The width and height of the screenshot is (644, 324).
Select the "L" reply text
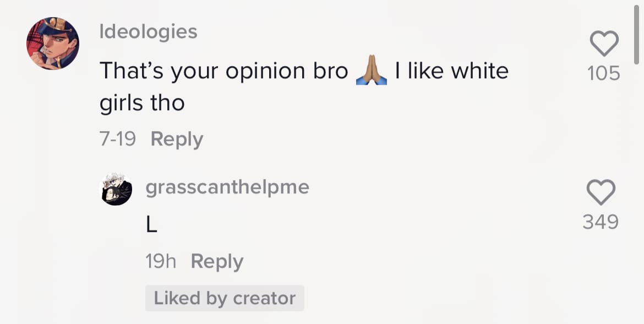click(x=151, y=225)
